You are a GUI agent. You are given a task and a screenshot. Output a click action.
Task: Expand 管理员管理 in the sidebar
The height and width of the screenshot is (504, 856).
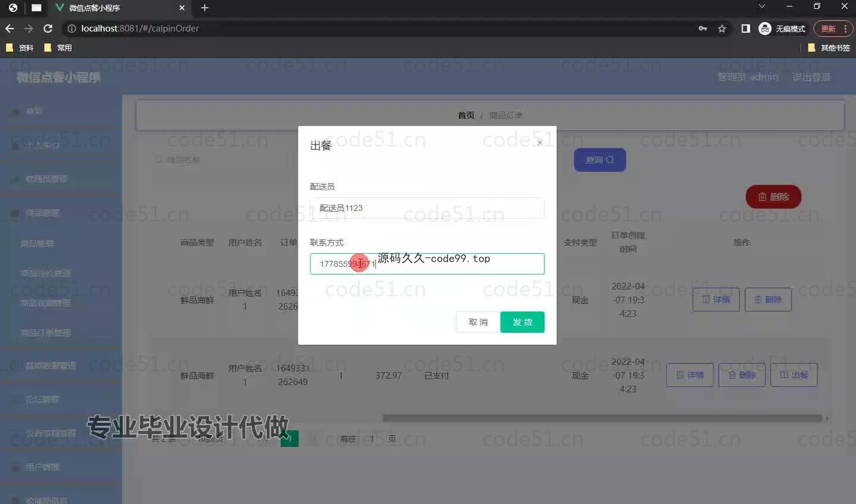pos(61,179)
